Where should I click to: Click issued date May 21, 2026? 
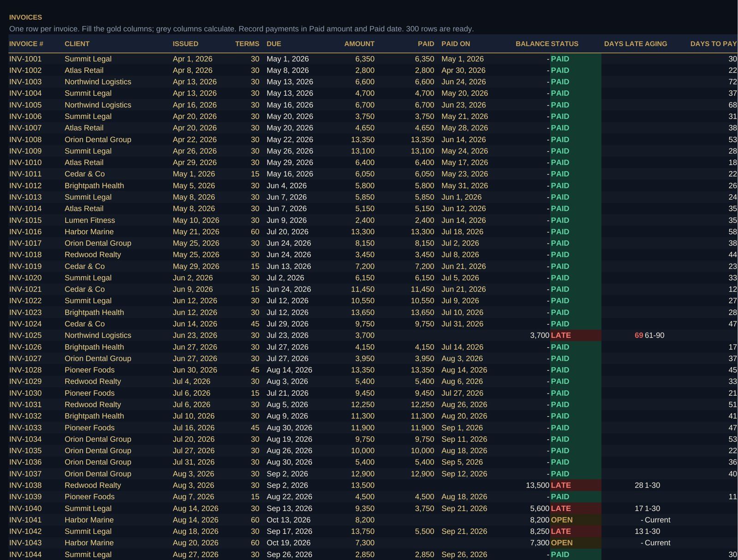click(196, 232)
